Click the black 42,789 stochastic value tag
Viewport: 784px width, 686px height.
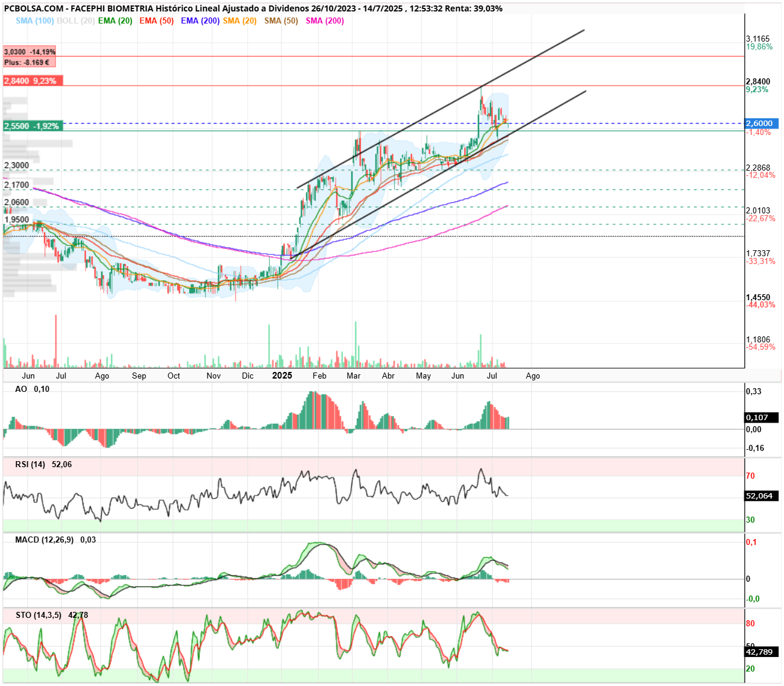pyautogui.click(x=762, y=652)
